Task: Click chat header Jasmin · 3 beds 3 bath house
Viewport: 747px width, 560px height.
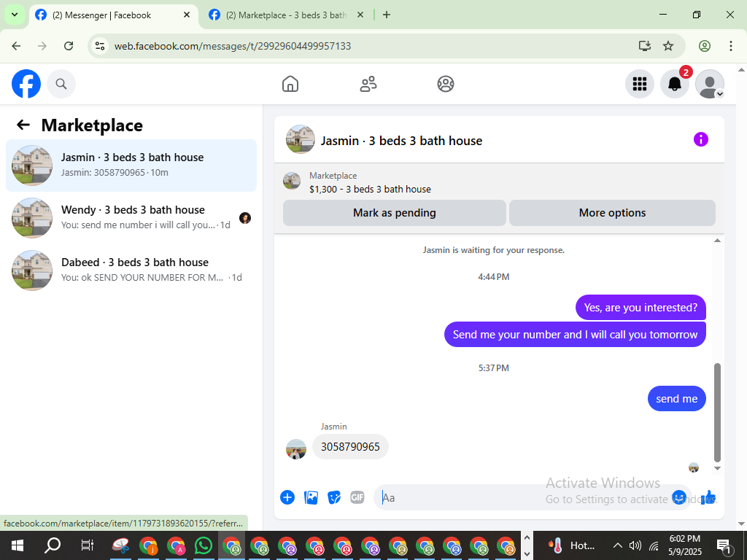Action: coord(401,141)
